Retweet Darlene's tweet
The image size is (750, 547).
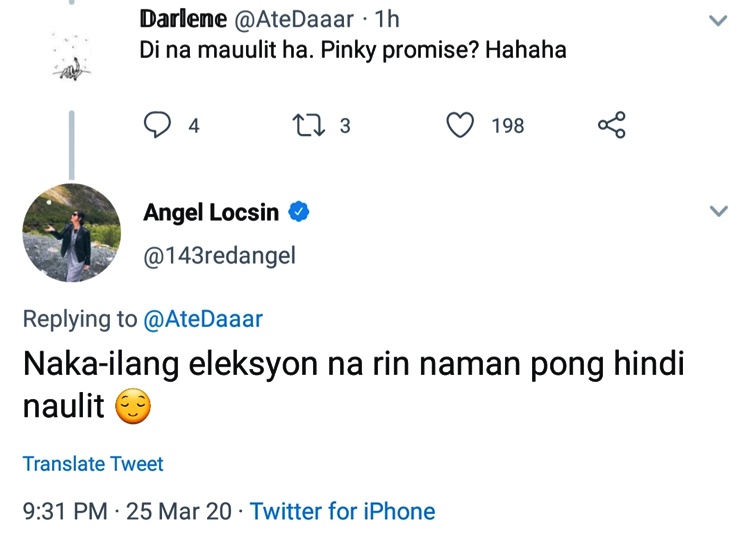click(306, 126)
